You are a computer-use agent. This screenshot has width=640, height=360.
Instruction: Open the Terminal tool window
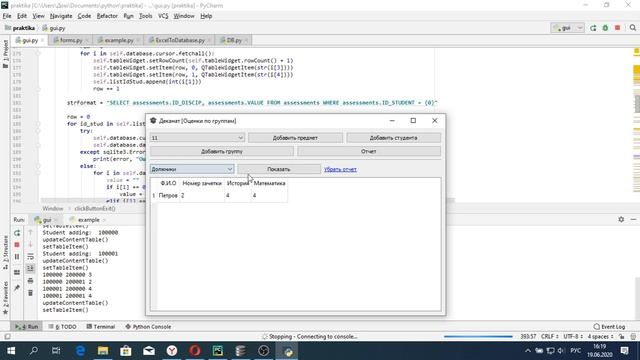point(101,327)
